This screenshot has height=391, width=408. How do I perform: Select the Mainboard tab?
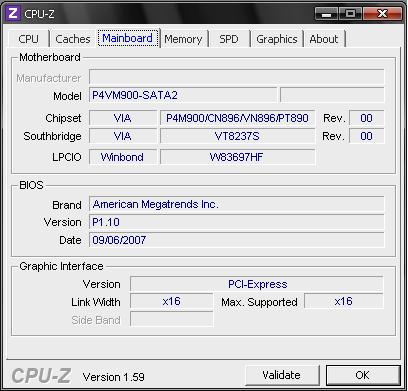tap(128, 38)
